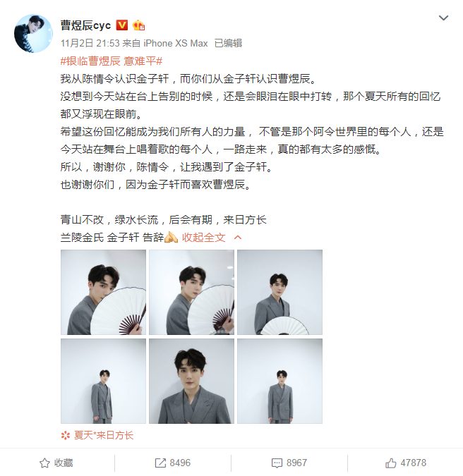Click the post timestamp 11月2日 21:53
Image resolution: width=463 pixels, height=476 pixels.
pos(90,43)
